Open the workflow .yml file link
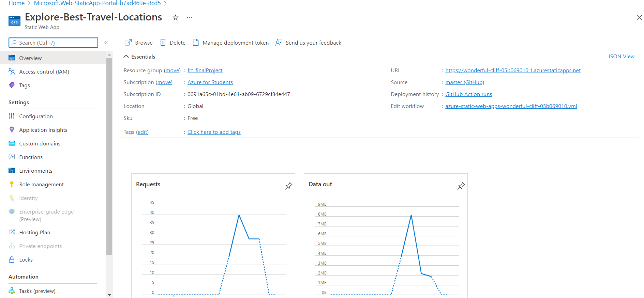 [511, 106]
